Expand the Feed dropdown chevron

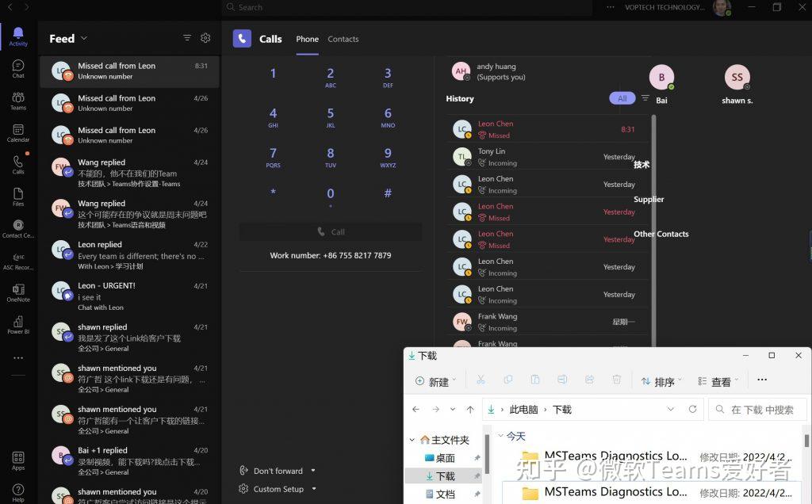click(84, 38)
